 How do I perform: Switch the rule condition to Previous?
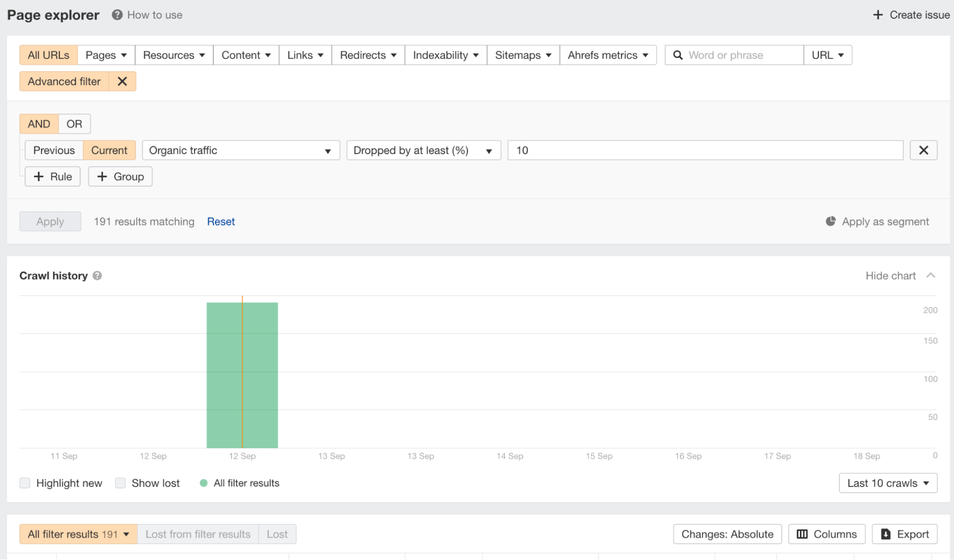(x=53, y=150)
